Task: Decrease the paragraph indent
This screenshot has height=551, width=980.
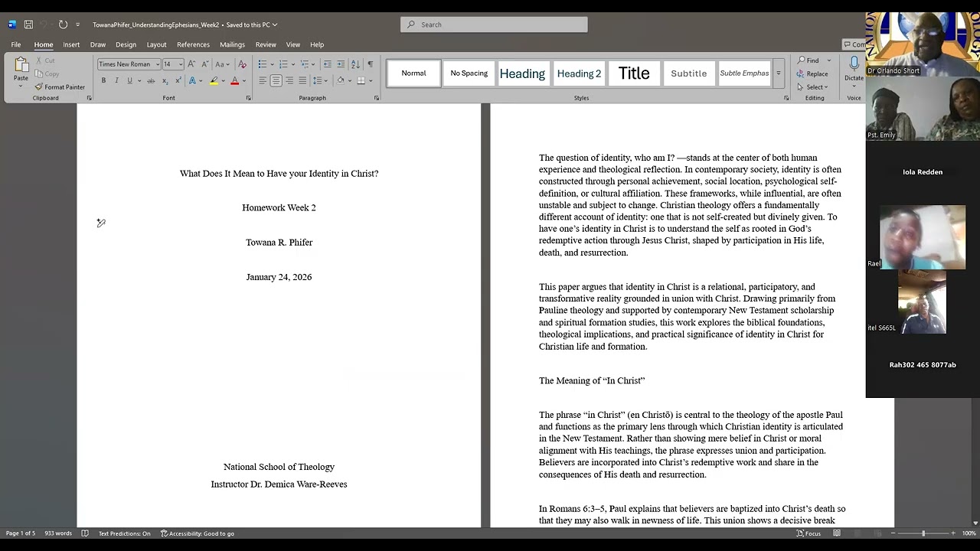Action: pyautogui.click(x=328, y=64)
